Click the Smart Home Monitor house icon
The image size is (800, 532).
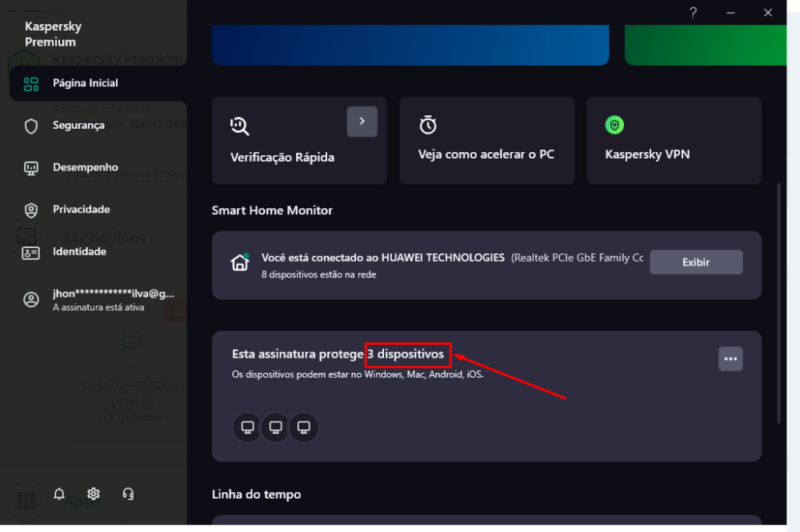pyautogui.click(x=239, y=260)
